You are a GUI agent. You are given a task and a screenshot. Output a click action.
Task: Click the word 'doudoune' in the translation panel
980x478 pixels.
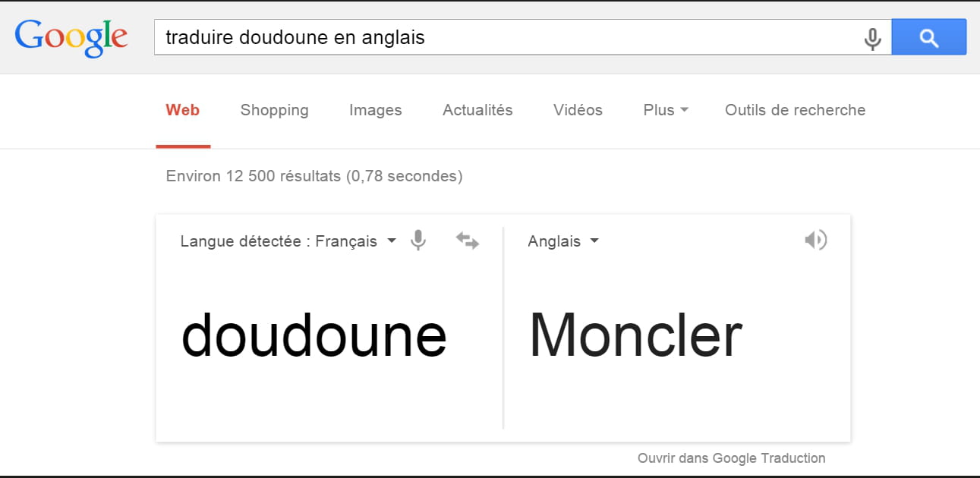(x=314, y=334)
